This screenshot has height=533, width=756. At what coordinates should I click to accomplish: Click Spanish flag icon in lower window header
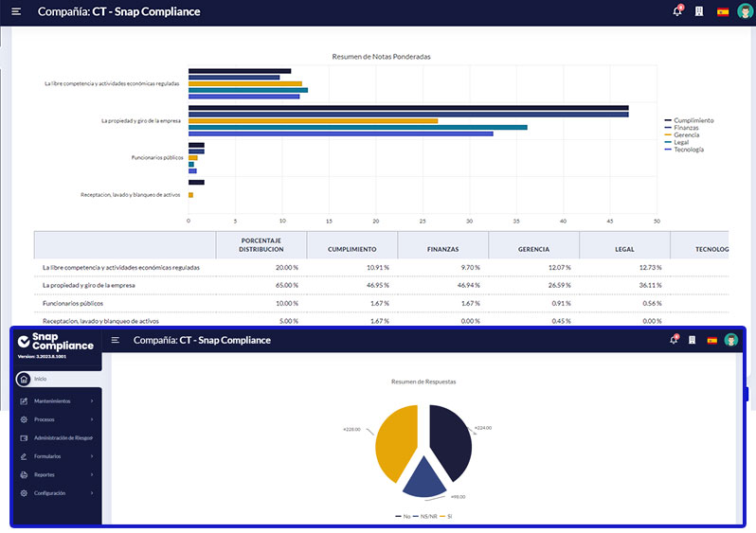pos(712,340)
